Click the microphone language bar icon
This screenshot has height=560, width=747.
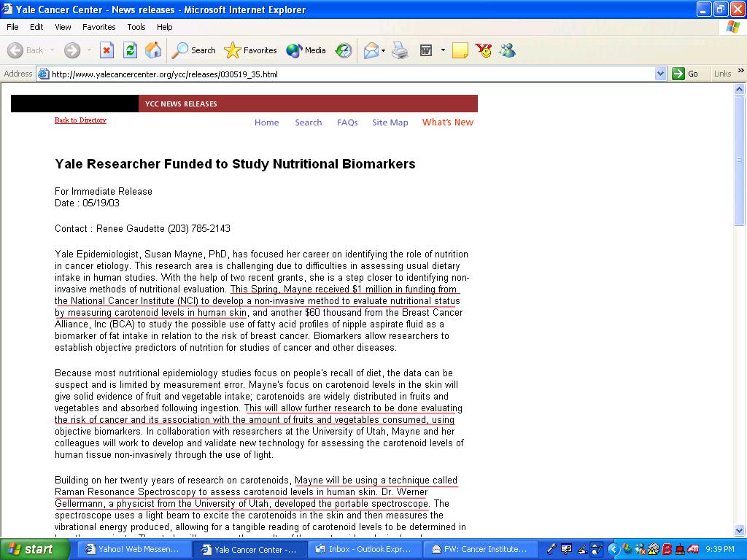pyautogui.click(x=551, y=549)
